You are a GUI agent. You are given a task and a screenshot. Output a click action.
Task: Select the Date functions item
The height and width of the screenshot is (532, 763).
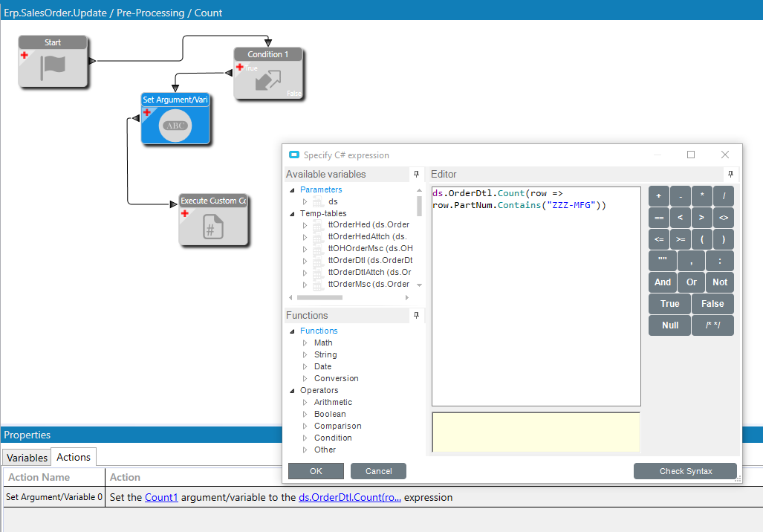pos(322,366)
